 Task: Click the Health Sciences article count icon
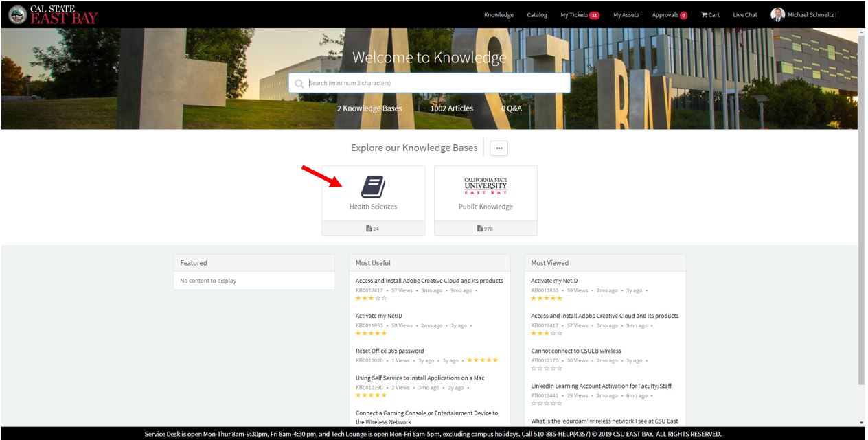click(x=369, y=229)
